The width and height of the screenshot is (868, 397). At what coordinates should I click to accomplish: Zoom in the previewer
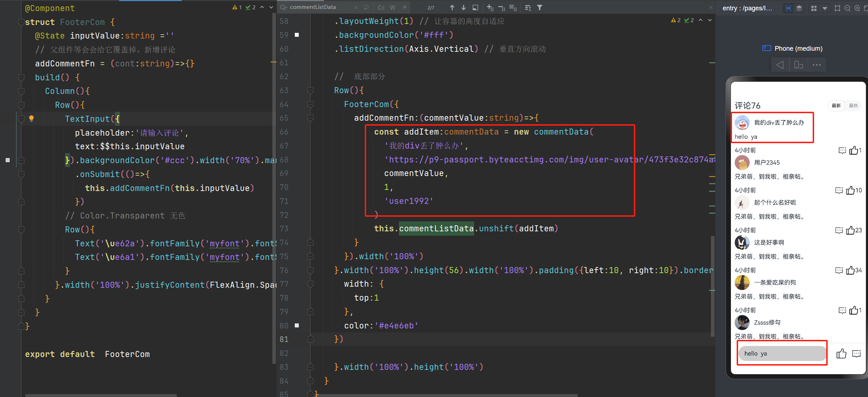(857, 8)
